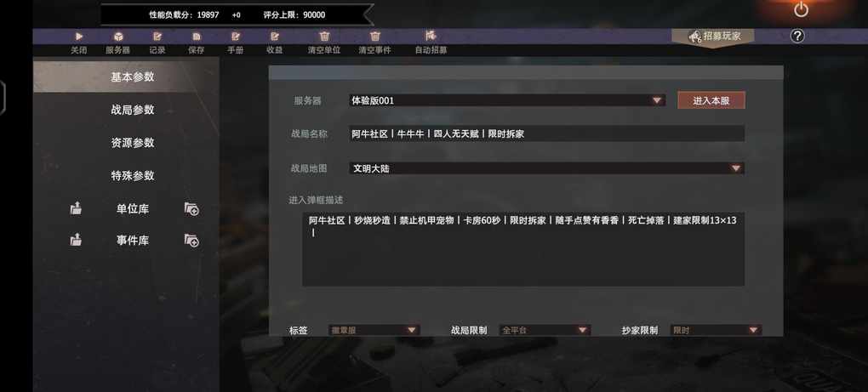Expand the 战局地图 dropdown showing 文明大陆
Screen dimensions: 868x392
[546, 168]
